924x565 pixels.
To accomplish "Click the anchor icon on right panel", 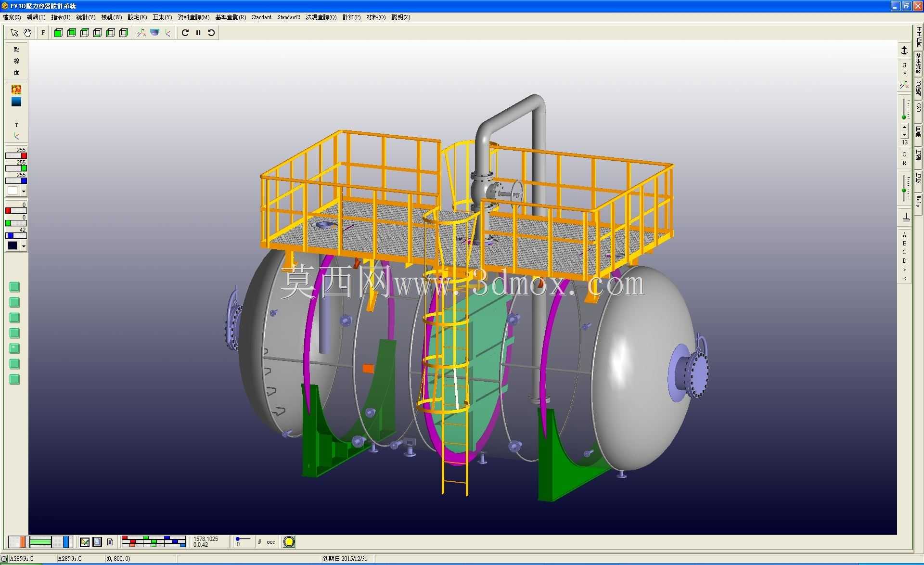I will pyautogui.click(x=904, y=51).
